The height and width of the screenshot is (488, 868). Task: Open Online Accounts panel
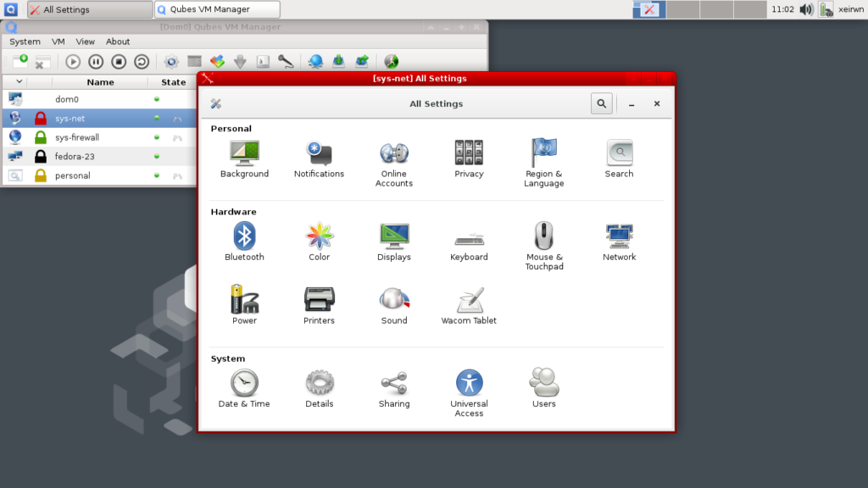(x=393, y=164)
